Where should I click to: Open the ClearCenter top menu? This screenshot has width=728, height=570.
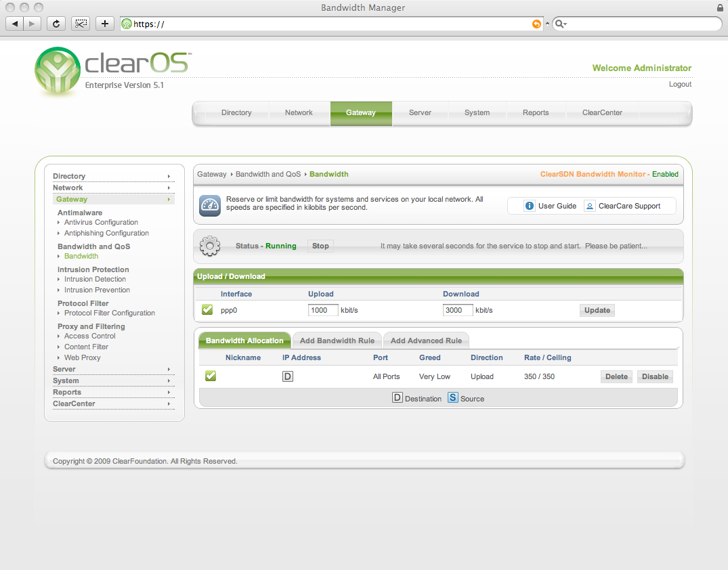602,113
